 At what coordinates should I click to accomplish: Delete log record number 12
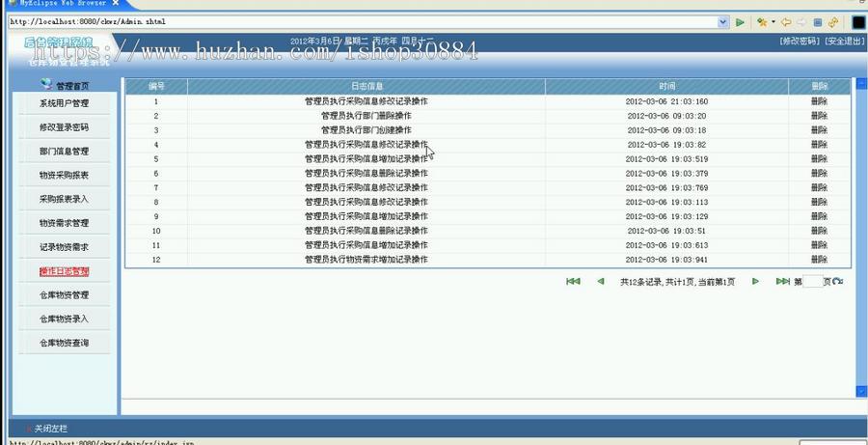[x=819, y=260]
